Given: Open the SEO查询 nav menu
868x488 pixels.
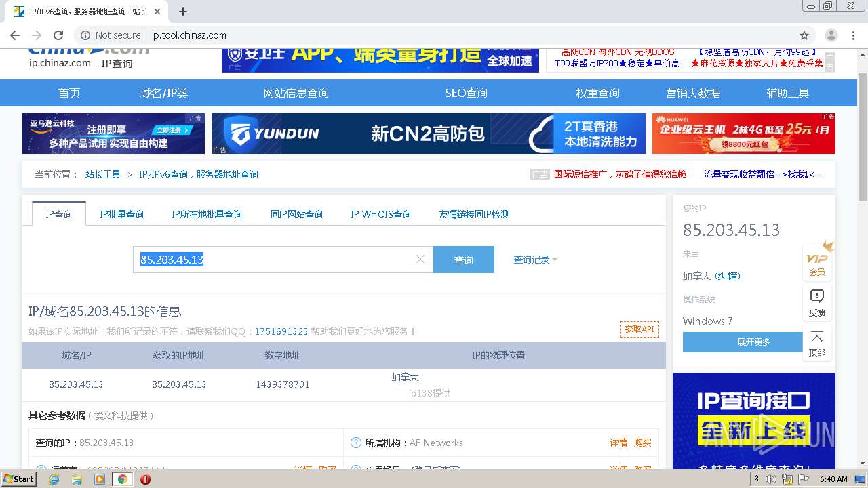Looking at the screenshot, I should (466, 93).
